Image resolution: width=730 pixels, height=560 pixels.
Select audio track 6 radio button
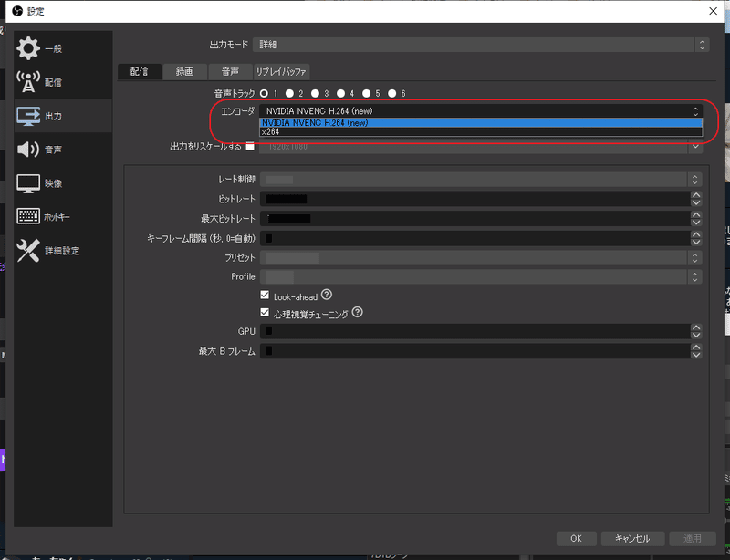click(392, 94)
